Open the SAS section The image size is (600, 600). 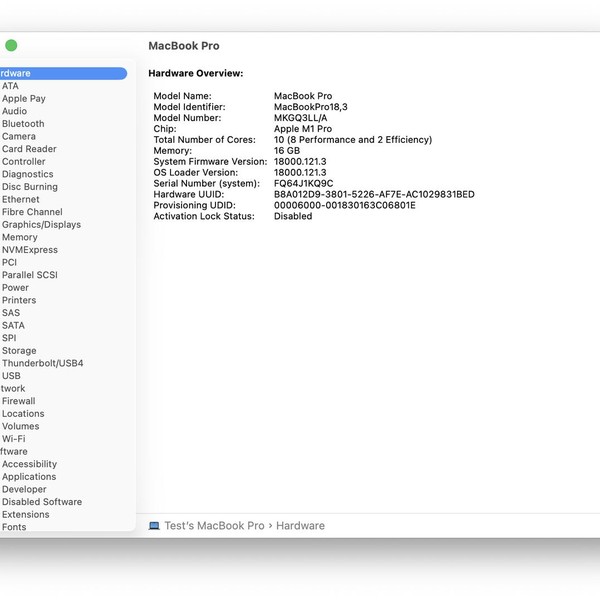click(11, 313)
